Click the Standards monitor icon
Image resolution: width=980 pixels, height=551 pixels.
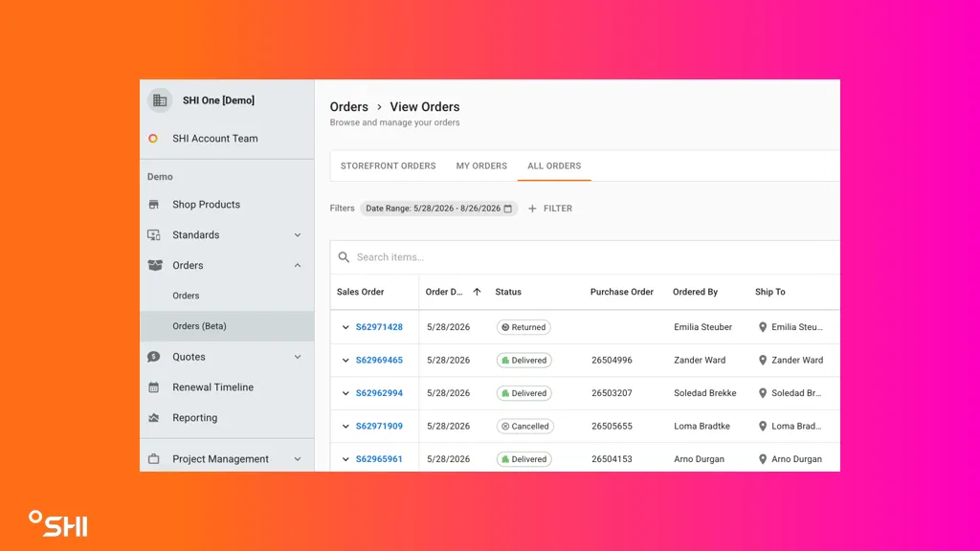pos(154,235)
